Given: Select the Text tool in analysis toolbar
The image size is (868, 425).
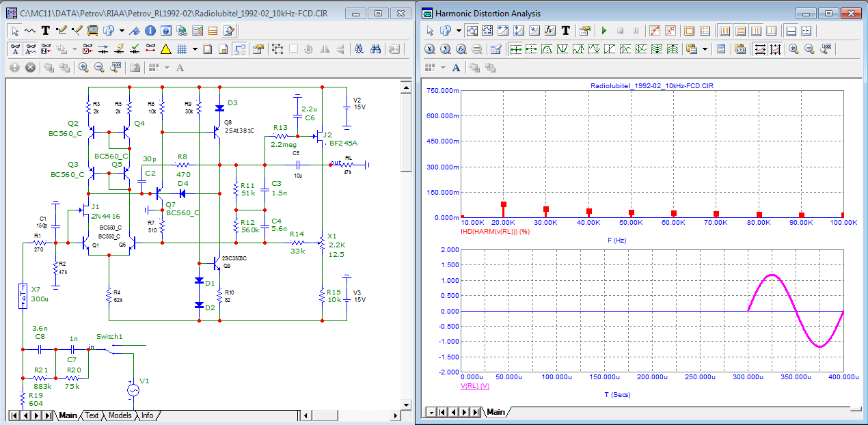Looking at the screenshot, I should click(565, 31).
